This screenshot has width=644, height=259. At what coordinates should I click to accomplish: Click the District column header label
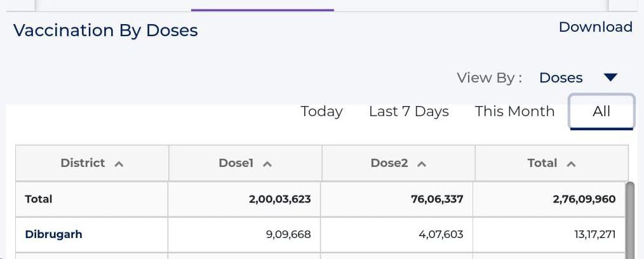coord(83,163)
